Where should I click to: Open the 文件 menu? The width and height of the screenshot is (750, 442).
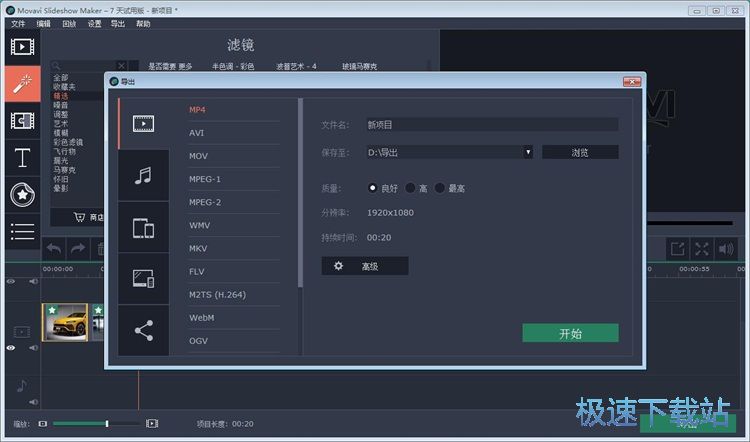click(x=18, y=23)
